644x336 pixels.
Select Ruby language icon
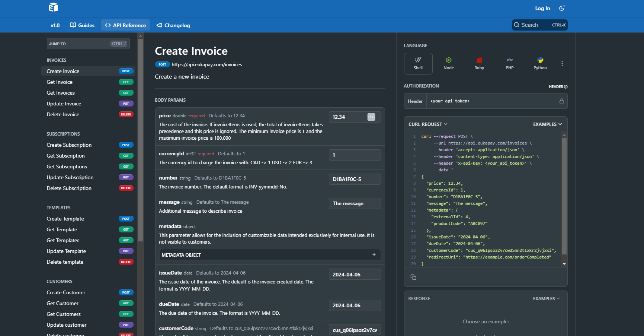tap(479, 64)
